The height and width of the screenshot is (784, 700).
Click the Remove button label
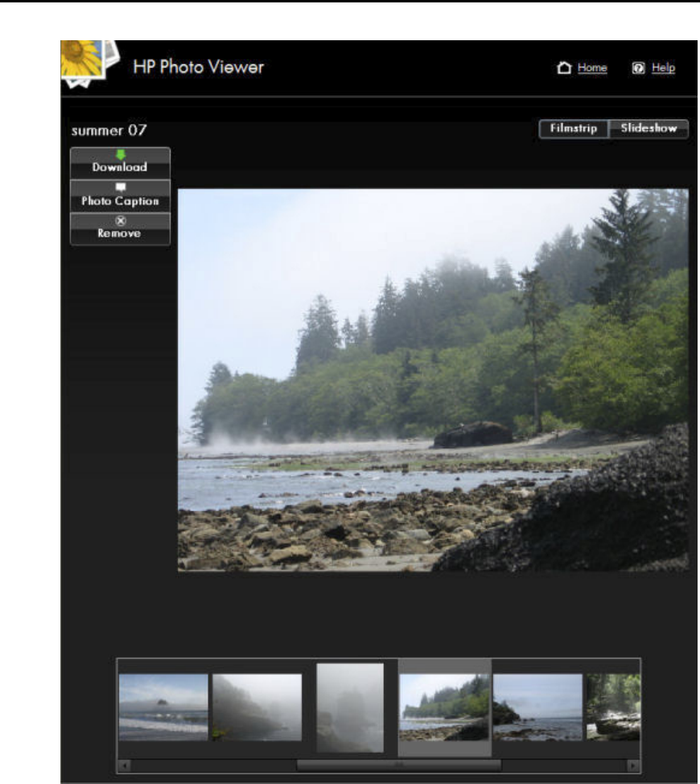(x=119, y=233)
